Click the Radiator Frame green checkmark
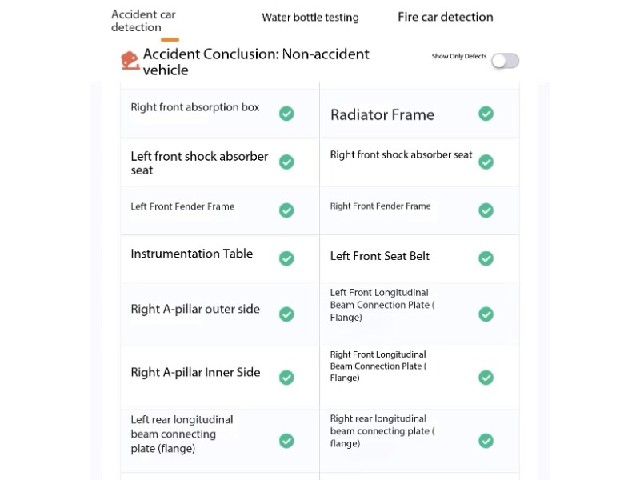The height and width of the screenshot is (480, 640). tap(486, 113)
